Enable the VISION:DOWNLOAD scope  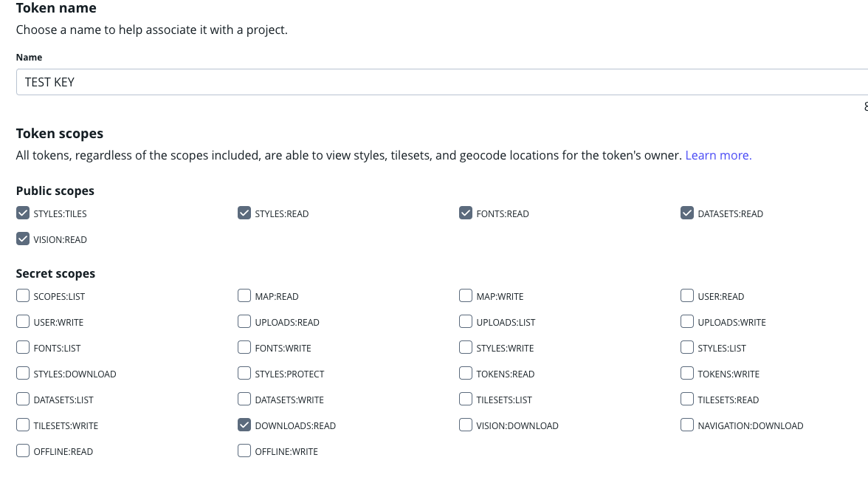click(466, 425)
